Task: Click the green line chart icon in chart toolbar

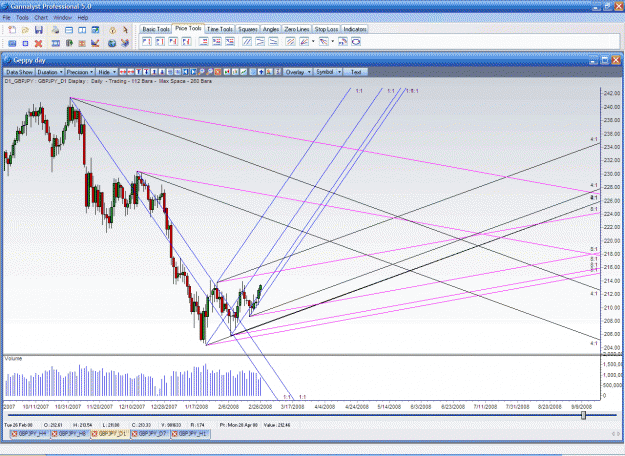Action: pyautogui.click(x=243, y=72)
